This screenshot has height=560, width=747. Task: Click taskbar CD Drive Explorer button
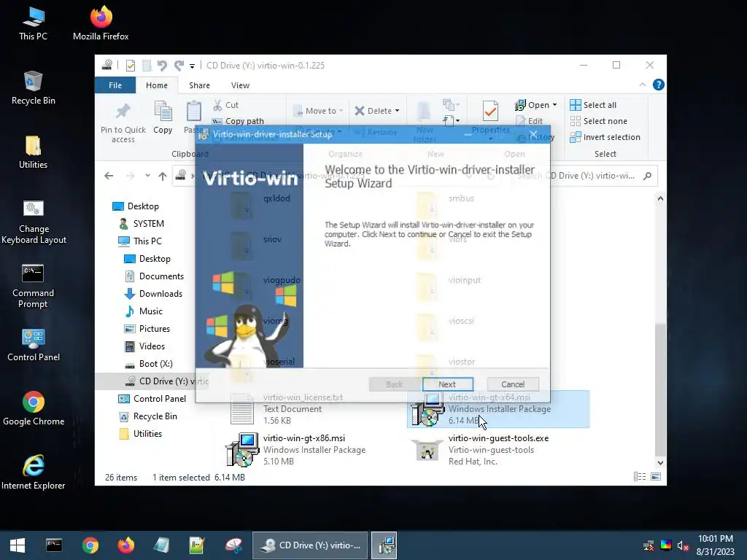(310, 545)
